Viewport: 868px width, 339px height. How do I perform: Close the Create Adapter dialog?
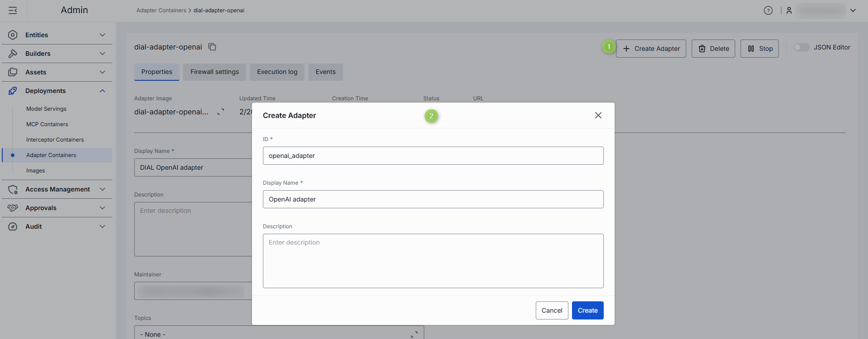(x=598, y=115)
